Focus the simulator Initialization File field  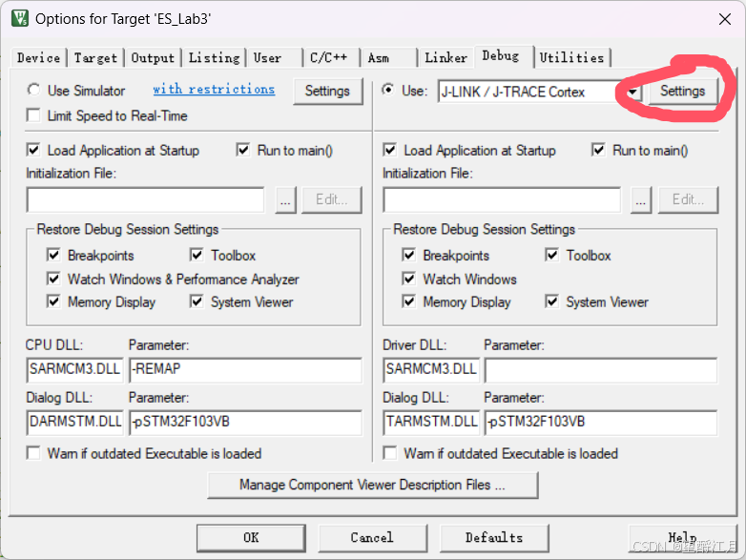(146, 199)
